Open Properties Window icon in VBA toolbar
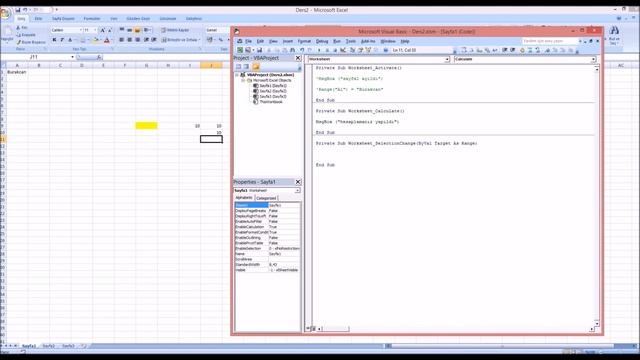The image size is (640, 360). pyautogui.click(x=360, y=50)
